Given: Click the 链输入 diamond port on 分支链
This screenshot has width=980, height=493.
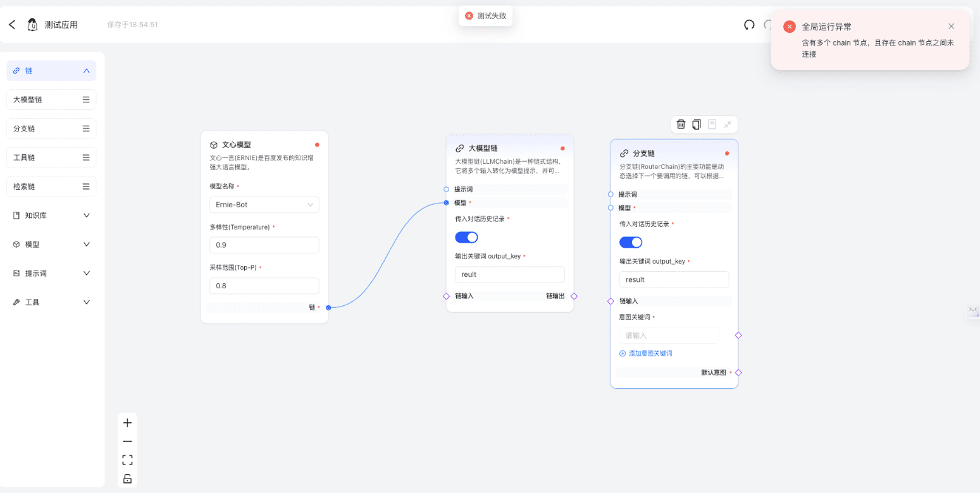Looking at the screenshot, I should pyautogui.click(x=611, y=301).
